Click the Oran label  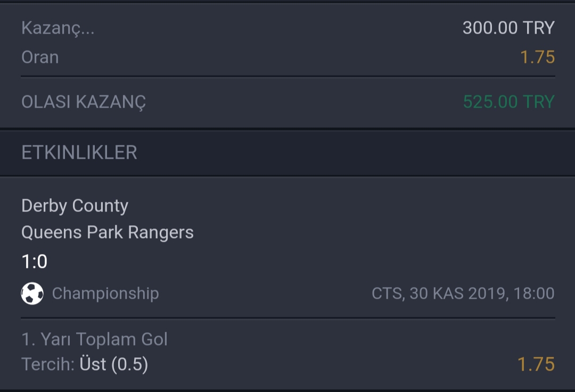coord(40,57)
